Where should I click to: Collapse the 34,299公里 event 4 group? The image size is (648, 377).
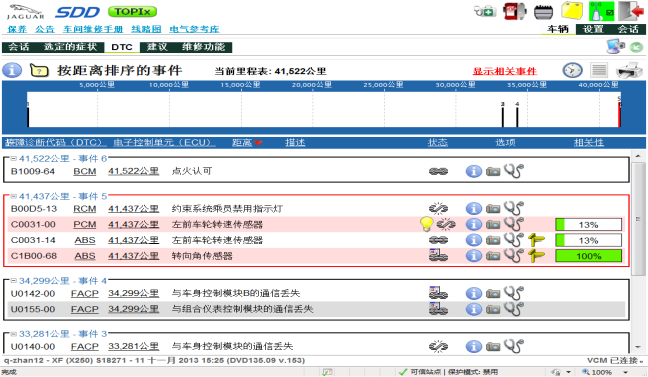(14, 281)
